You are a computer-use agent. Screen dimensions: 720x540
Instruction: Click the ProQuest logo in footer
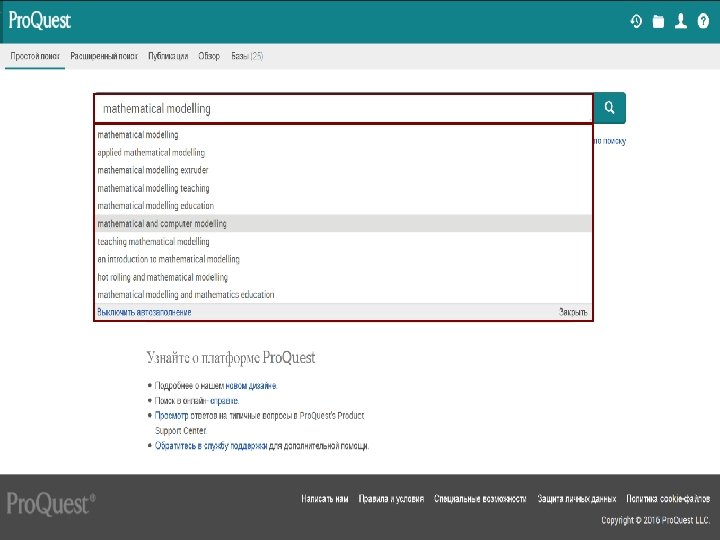pos(51,504)
